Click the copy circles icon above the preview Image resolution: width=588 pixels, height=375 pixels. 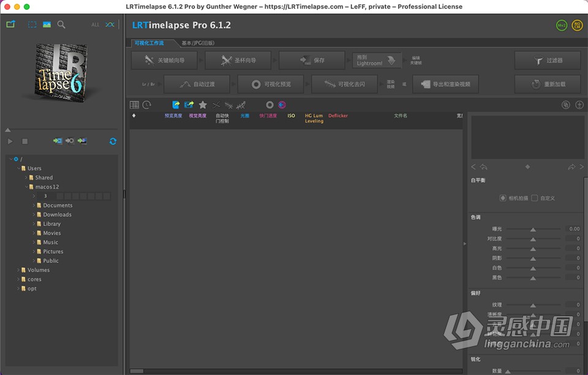(x=566, y=105)
